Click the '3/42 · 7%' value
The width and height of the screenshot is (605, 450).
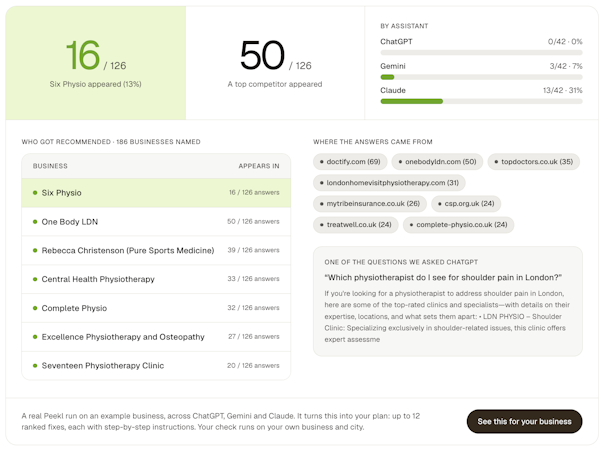[x=566, y=66]
